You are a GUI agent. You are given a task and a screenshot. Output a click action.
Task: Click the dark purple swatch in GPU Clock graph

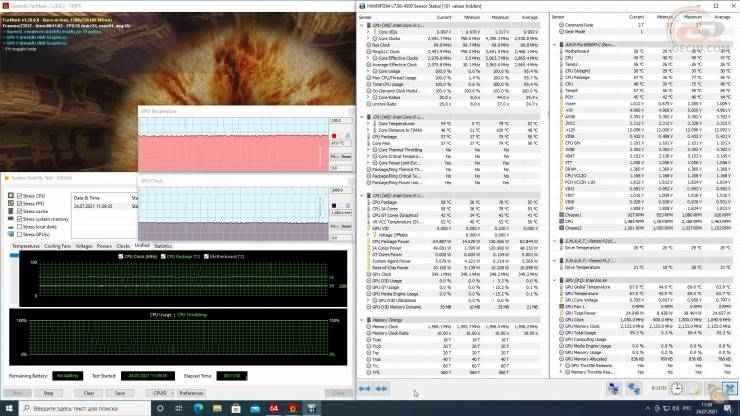point(334,205)
